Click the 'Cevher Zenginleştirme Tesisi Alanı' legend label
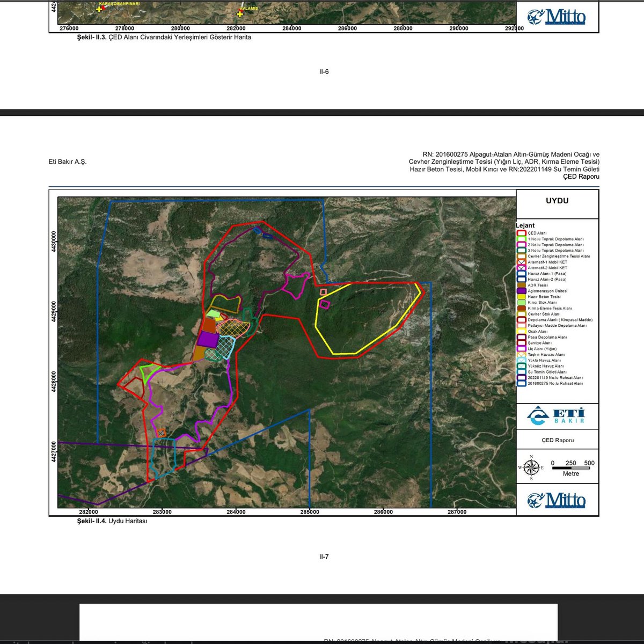 click(x=559, y=257)
